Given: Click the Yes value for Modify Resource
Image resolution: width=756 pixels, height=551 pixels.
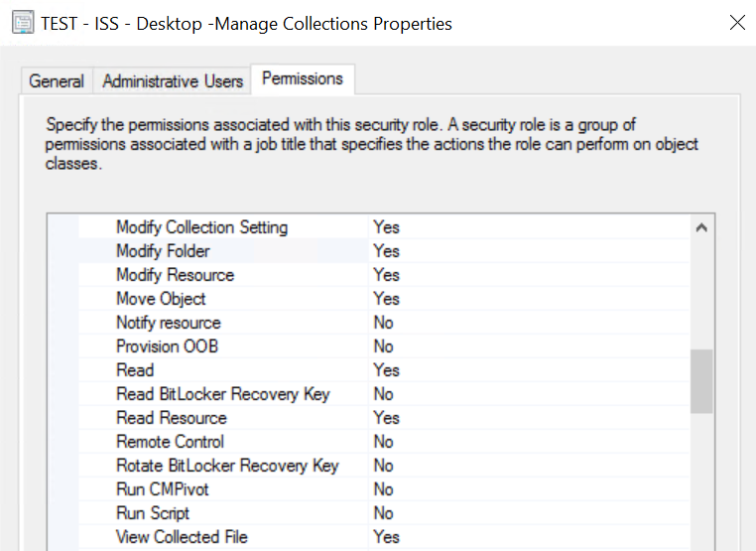Looking at the screenshot, I should (x=387, y=275).
